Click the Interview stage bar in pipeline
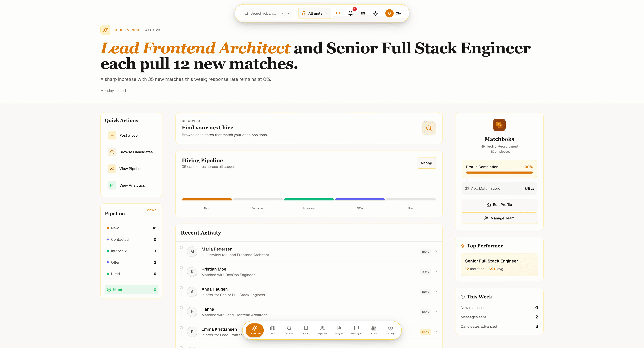Image resolution: width=644 pixels, height=348 pixels. tap(309, 199)
